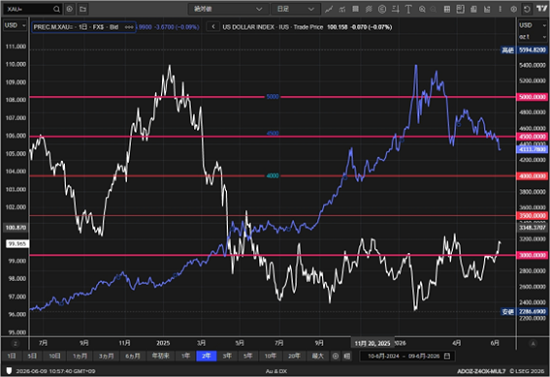Select the 1ヵ月 range tab
The image size is (550, 377).
pyautogui.click(x=80, y=356)
